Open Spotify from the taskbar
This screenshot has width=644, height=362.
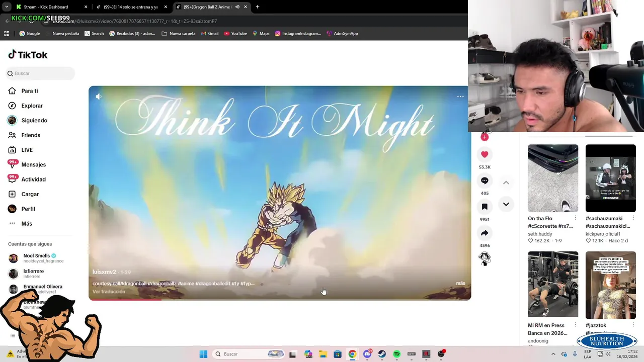tap(396, 354)
